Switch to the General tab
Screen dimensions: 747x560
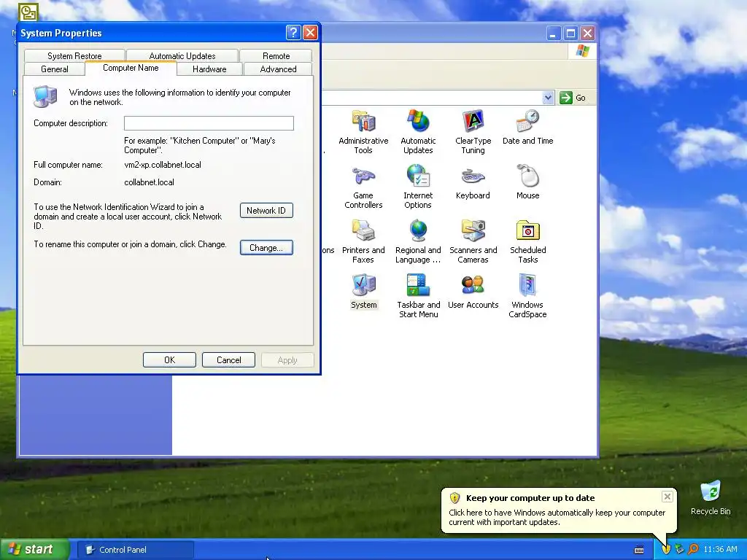pos(54,69)
